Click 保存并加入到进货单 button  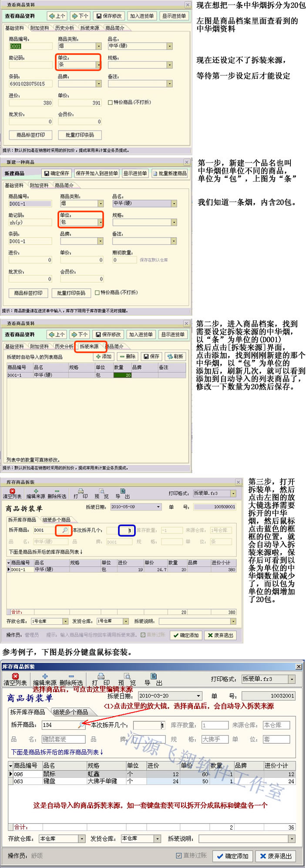pyautogui.click(x=97, y=174)
